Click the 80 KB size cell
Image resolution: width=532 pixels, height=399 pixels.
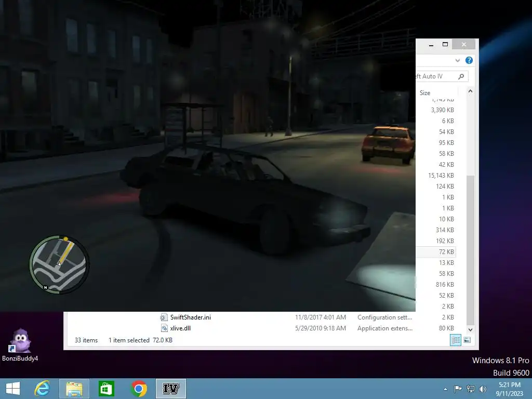coord(446,328)
